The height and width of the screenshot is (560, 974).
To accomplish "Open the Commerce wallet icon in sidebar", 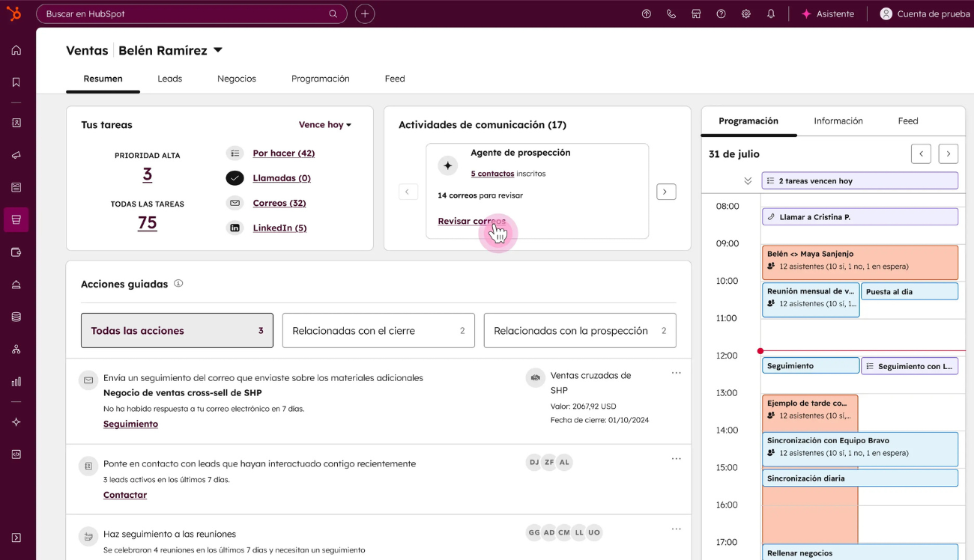I will pyautogui.click(x=16, y=253).
